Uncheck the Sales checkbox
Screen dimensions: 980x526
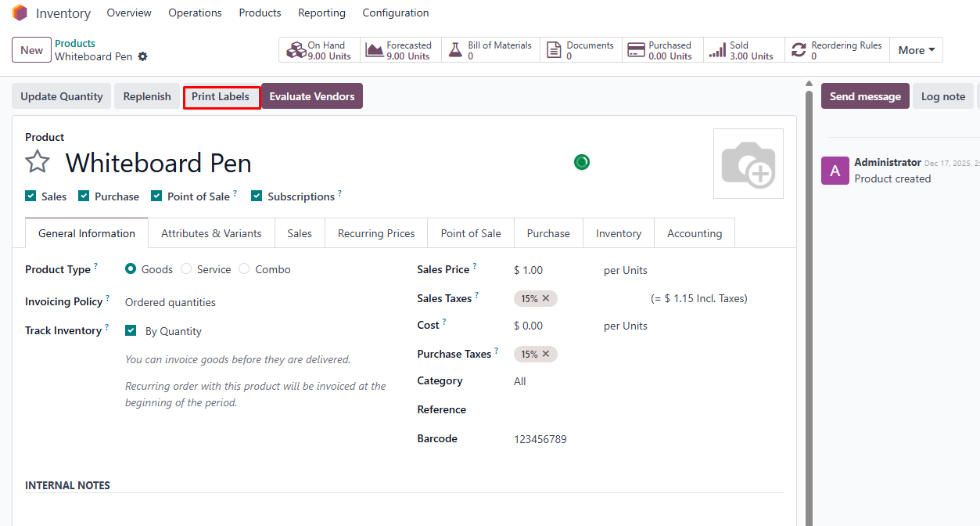click(x=31, y=196)
